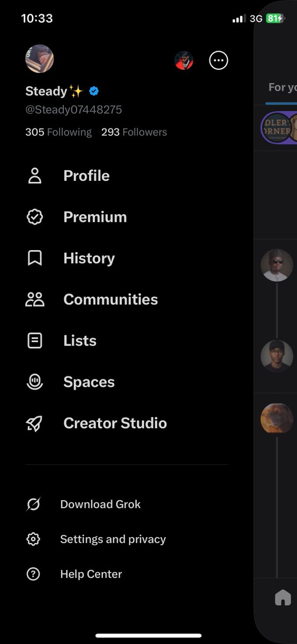Switch to the secondary account avatar
The image size is (297, 644).
184,61
